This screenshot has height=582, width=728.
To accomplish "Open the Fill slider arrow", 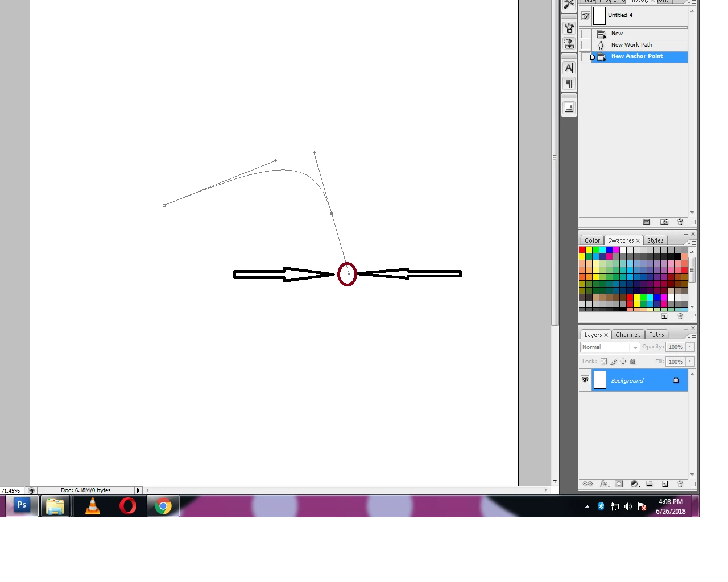I will click(x=690, y=361).
